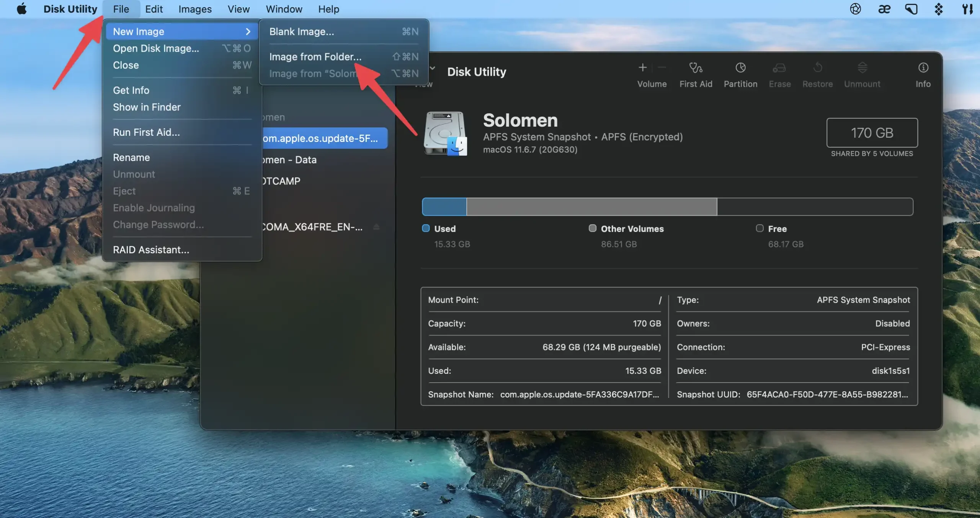
Task: Click the remove Volume minus icon
Action: [x=662, y=68]
